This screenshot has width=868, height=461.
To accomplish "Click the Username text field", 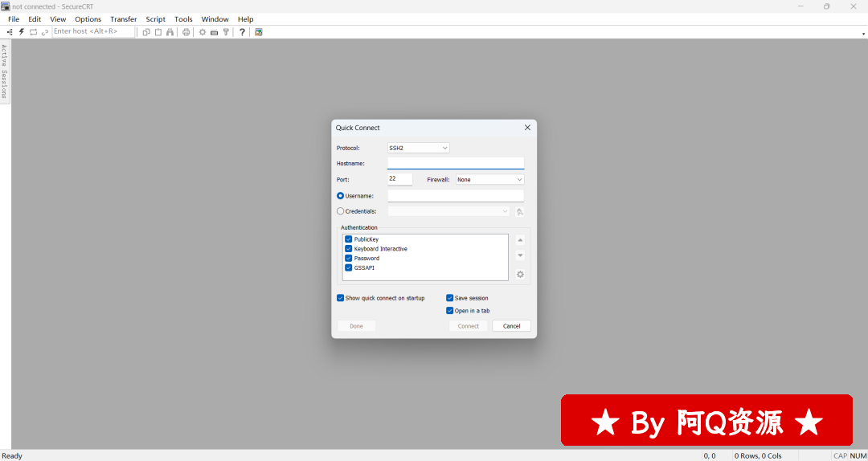I will coord(456,196).
